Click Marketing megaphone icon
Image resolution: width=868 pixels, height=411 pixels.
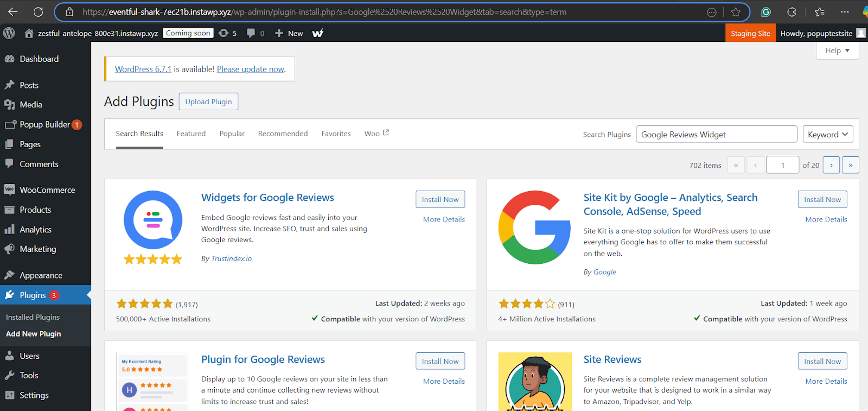9,249
